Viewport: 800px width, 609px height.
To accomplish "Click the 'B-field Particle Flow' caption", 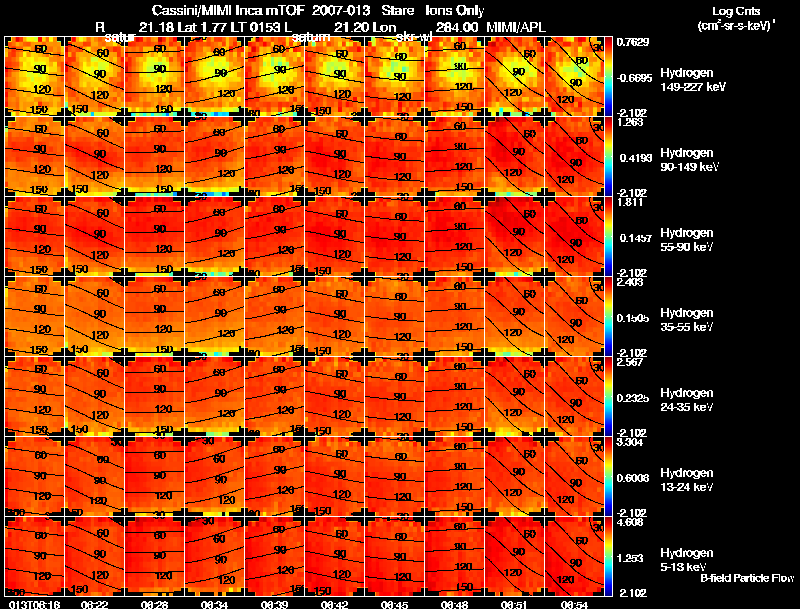I will click(747, 578).
